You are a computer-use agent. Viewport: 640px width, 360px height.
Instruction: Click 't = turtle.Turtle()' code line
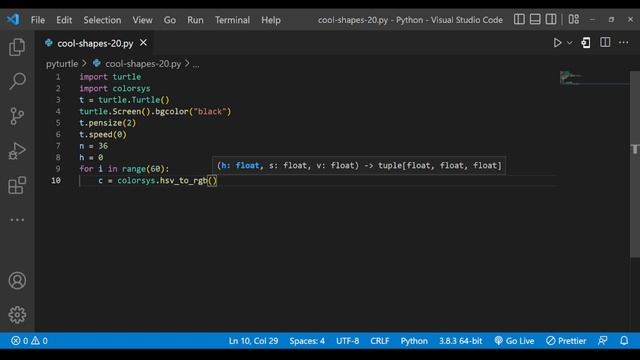coord(124,100)
